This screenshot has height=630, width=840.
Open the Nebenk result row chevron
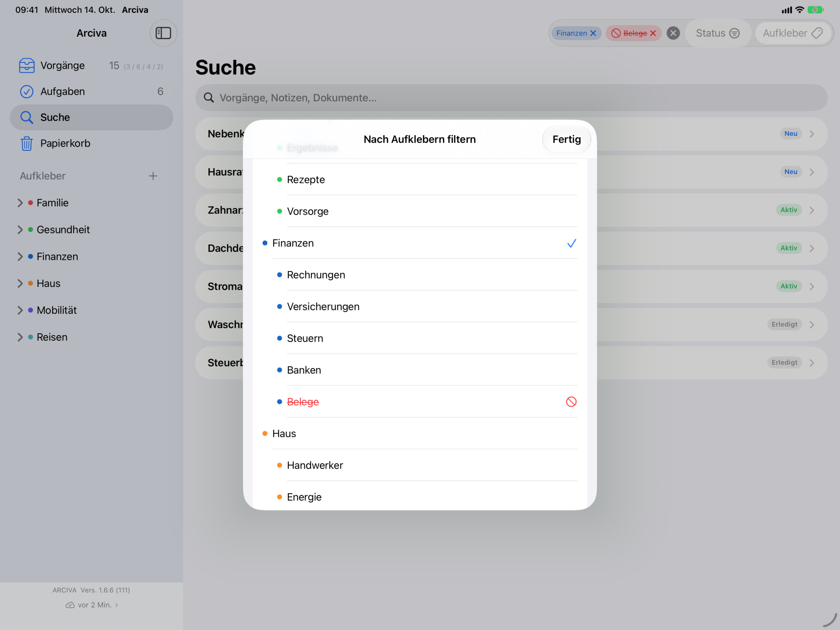[x=811, y=134]
